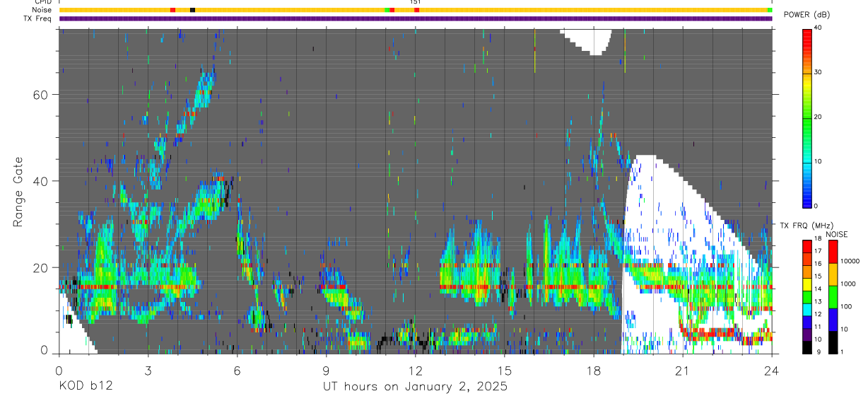Viewport: 868px width, 401px height.
Task: Click the 'TX Freq' row label at top left
Action: coord(39,18)
